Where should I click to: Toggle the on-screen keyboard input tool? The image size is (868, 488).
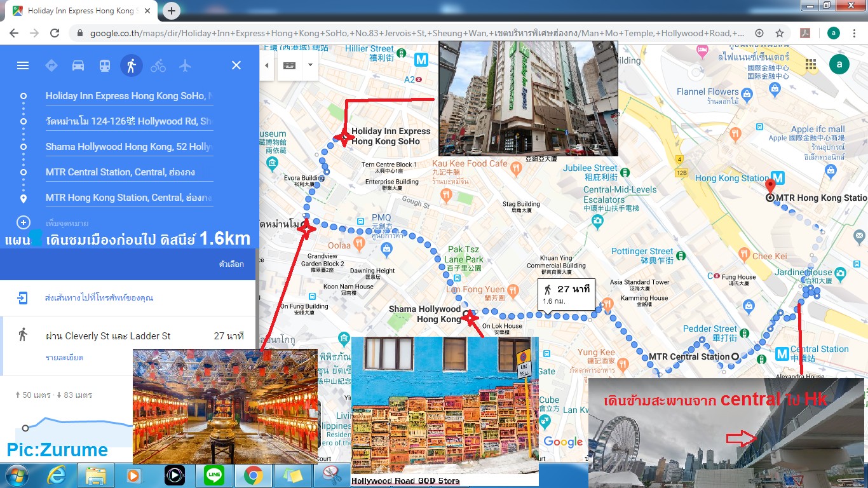click(x=289, y=65)
